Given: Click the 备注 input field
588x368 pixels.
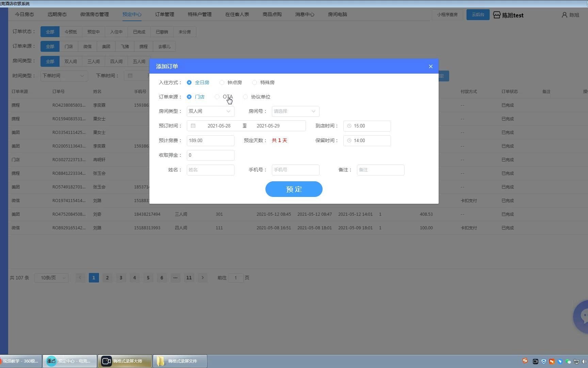Looking at the screenshot, I should (380, 170).
